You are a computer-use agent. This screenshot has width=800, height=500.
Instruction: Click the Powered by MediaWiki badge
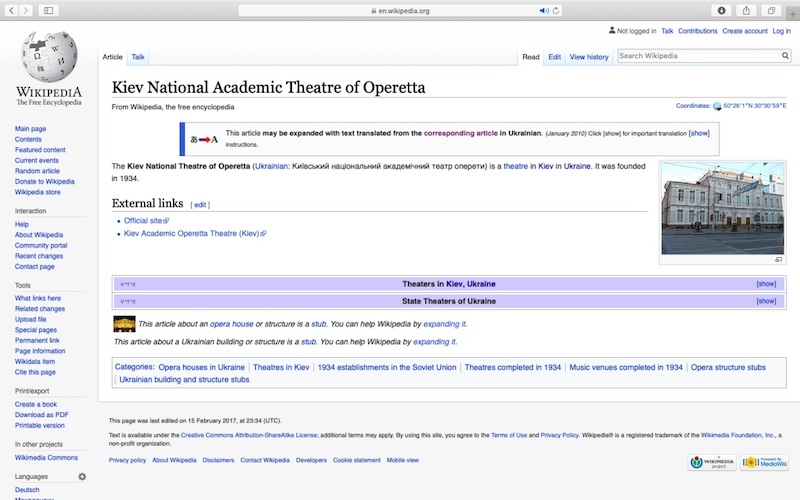coord(764,462)
